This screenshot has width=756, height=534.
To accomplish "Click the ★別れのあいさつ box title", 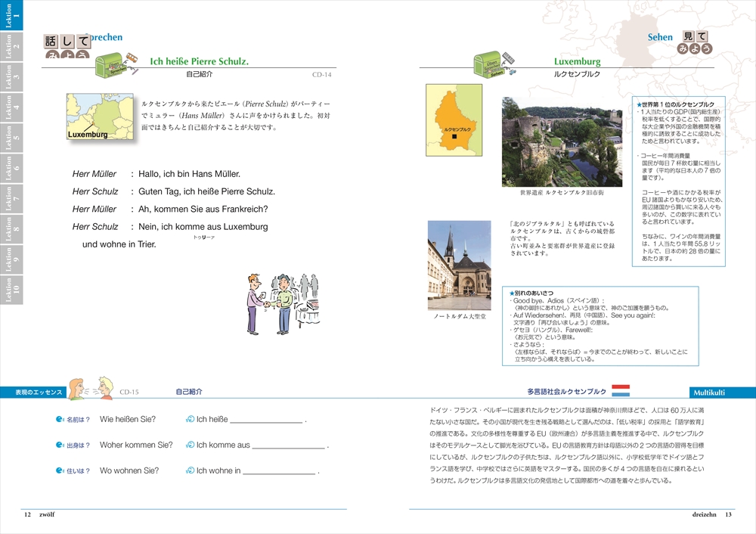I will tap(531, 293).
